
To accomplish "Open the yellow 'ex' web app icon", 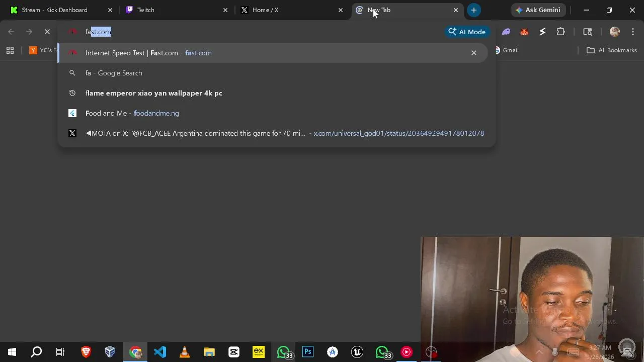I will point(259,352).
